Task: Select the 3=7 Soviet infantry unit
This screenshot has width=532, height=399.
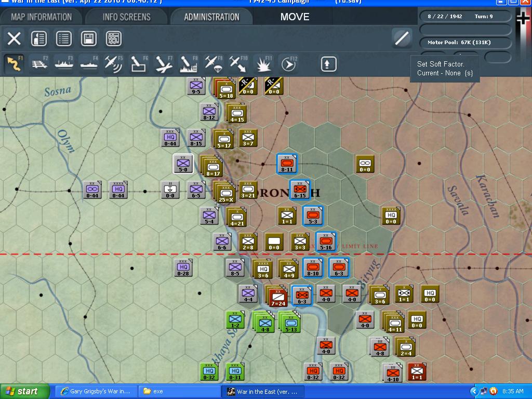Action: pos(248,138)
